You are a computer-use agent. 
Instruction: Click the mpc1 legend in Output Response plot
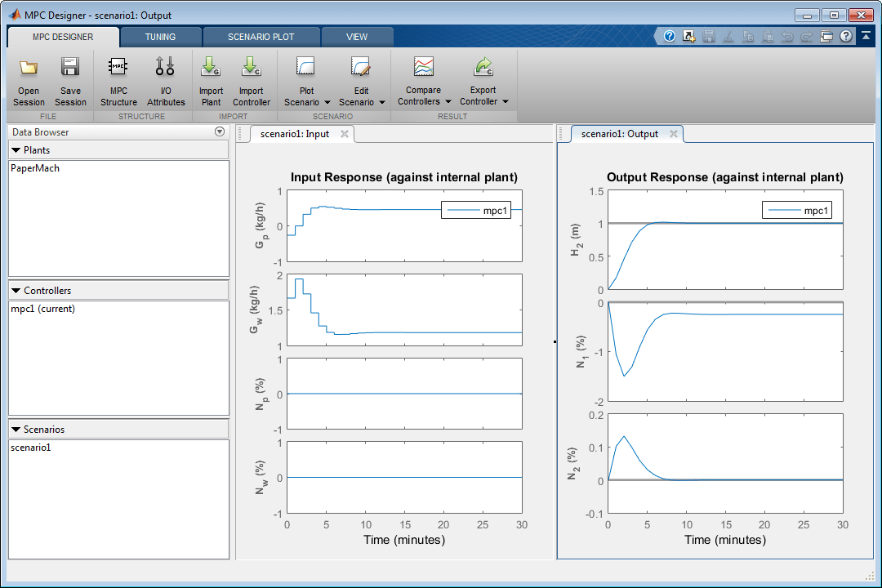[797, 211]
